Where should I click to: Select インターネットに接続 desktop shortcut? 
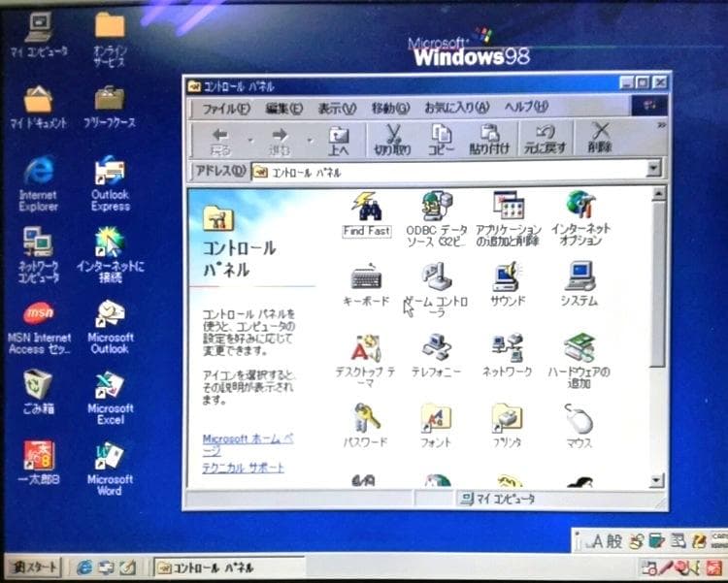coord(110,255)
